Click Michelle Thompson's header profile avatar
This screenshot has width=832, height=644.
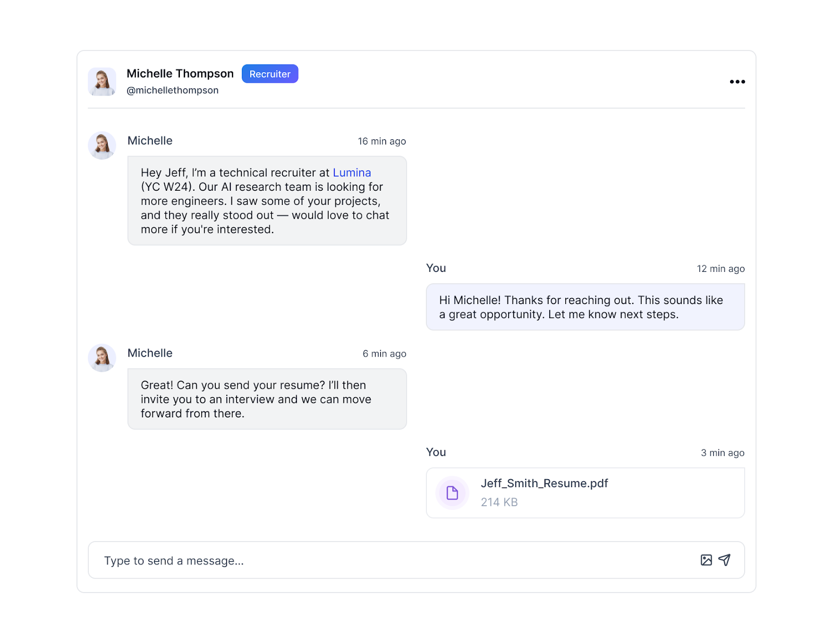pyautogui.click(x=102, y=82)
